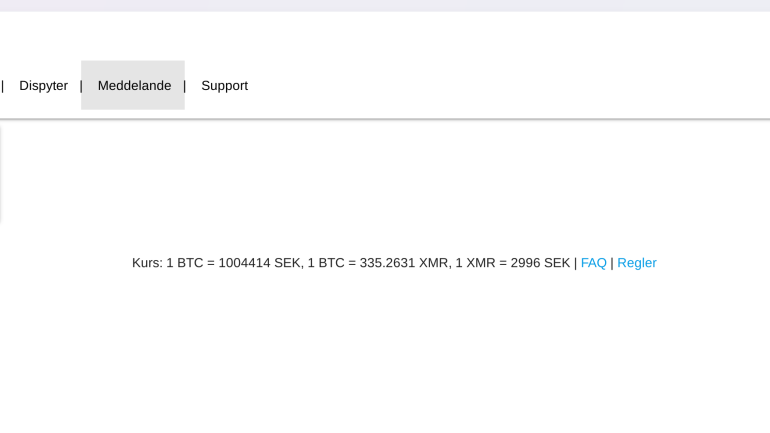
Task: Click the second '1 BTC' text in rates
Action: tap(326, 263)
